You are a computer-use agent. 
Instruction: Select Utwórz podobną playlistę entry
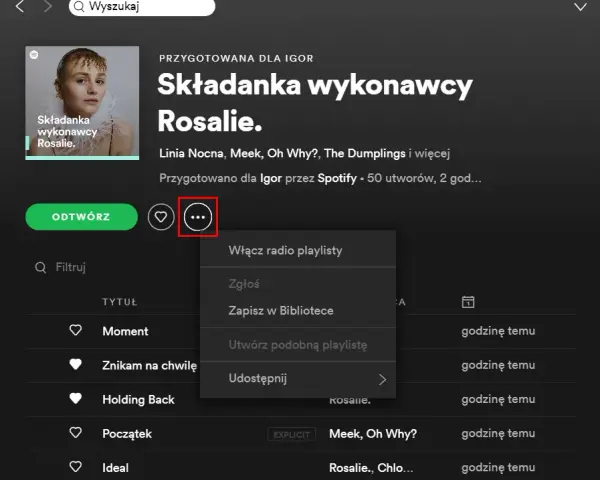point(298,345)
